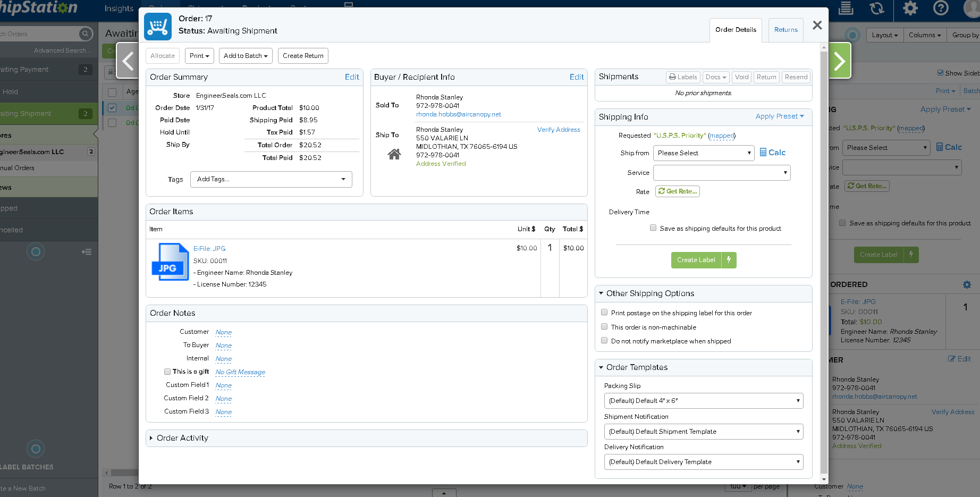The height and width of the screenshot is (497, 980).
Task: Click the modal vertical scrollbar
Action: (824, 263)
